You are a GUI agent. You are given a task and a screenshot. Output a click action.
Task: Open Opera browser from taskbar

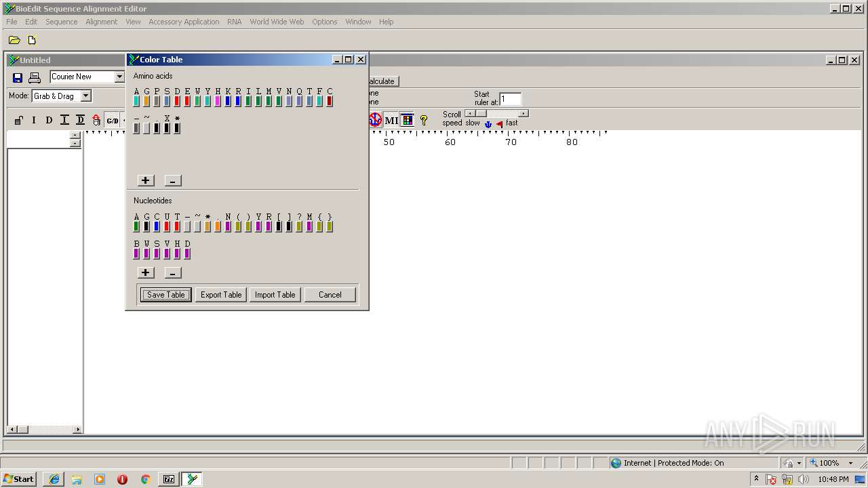(122, 479)
